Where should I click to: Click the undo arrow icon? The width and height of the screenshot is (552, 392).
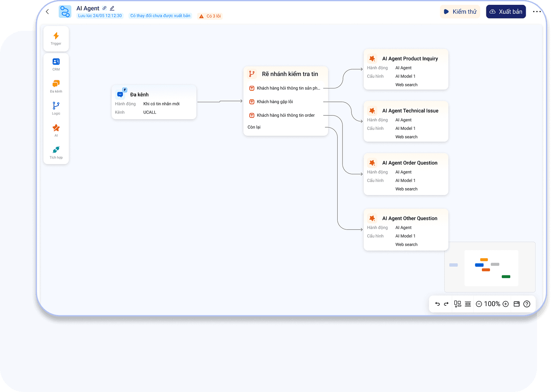point(437,304)
